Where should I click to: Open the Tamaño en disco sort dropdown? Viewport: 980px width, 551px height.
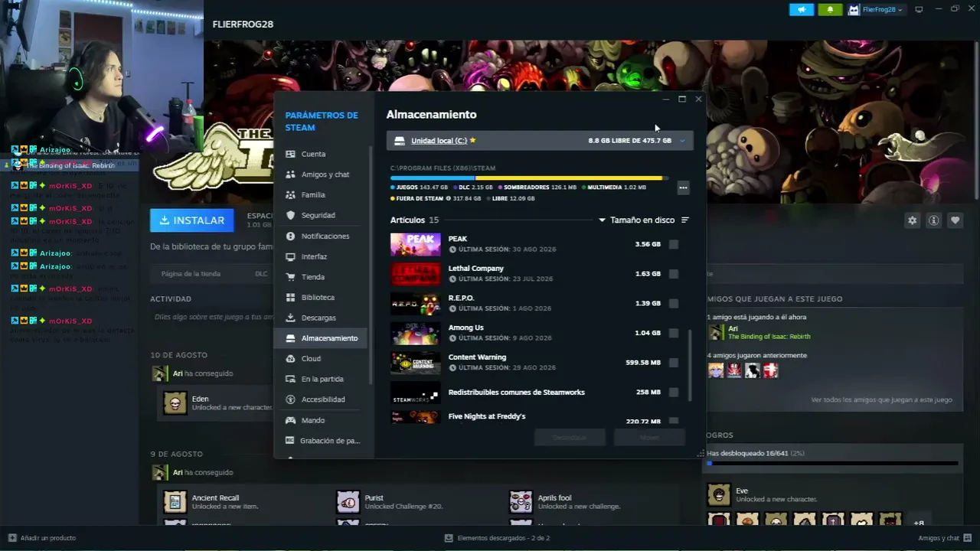click(637, 220)
